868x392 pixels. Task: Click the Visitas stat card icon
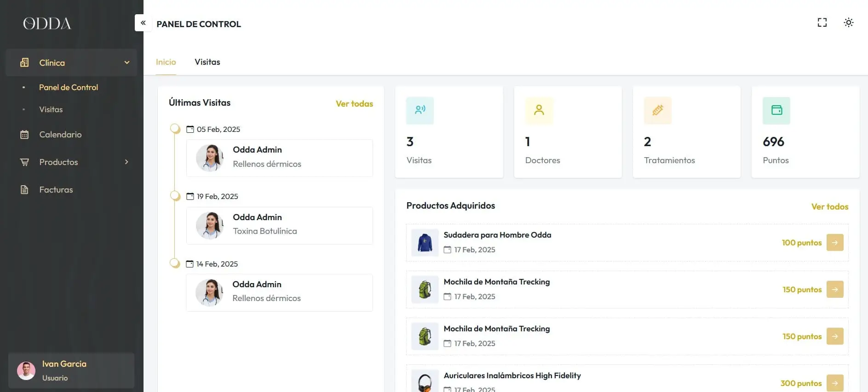420,110
